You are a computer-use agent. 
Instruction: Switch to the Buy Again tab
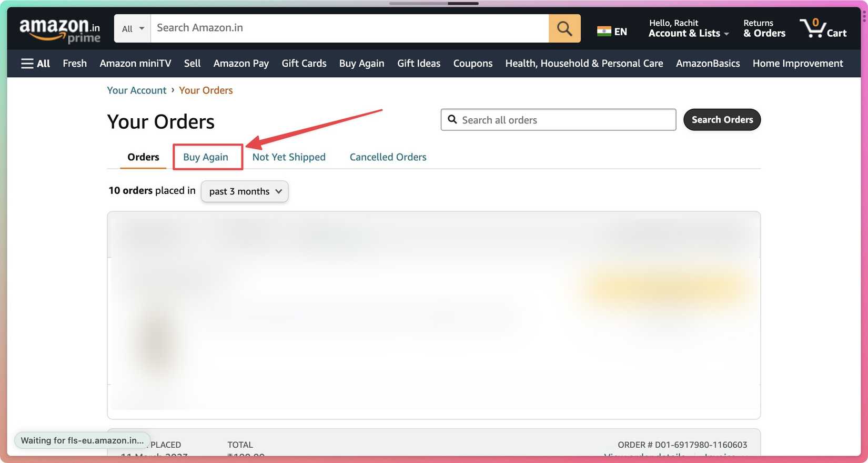coord(206,157)
